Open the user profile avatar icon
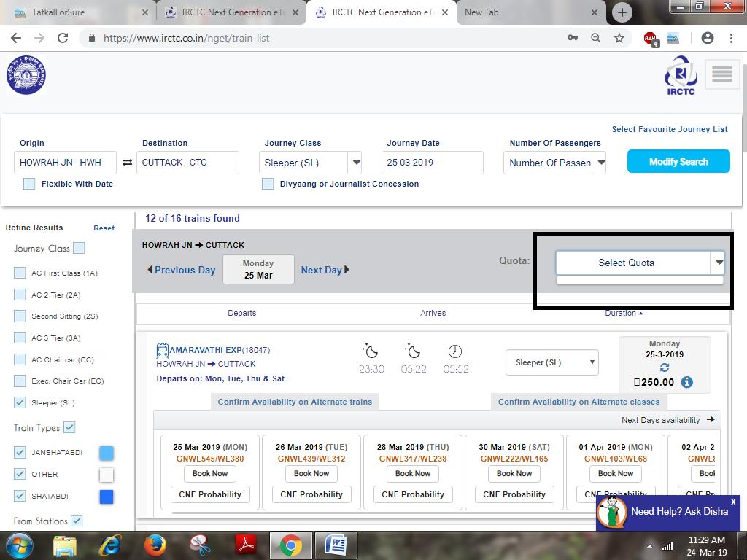The image size is (747, 560). [x=708, y=38]
